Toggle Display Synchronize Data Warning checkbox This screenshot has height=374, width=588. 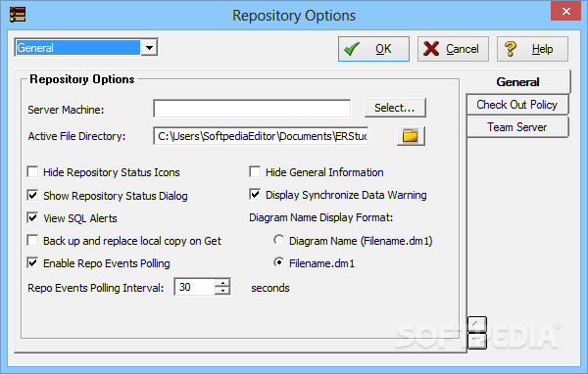(x=255, y=195)
